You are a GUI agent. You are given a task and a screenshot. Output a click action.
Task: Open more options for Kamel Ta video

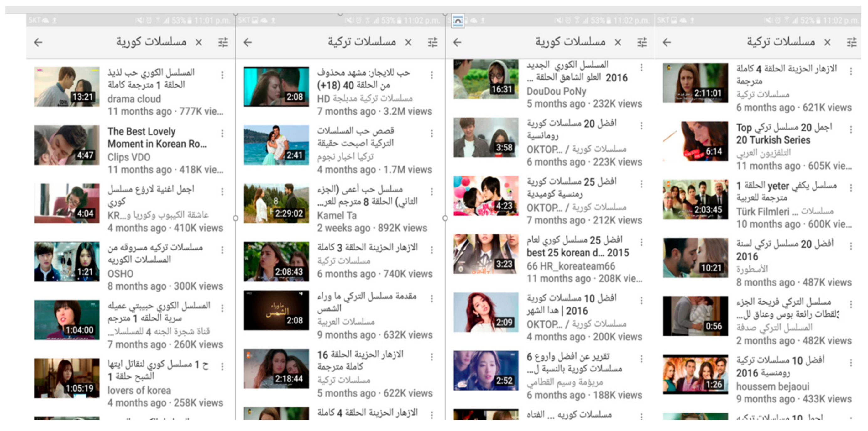click(x=432, y=192)
